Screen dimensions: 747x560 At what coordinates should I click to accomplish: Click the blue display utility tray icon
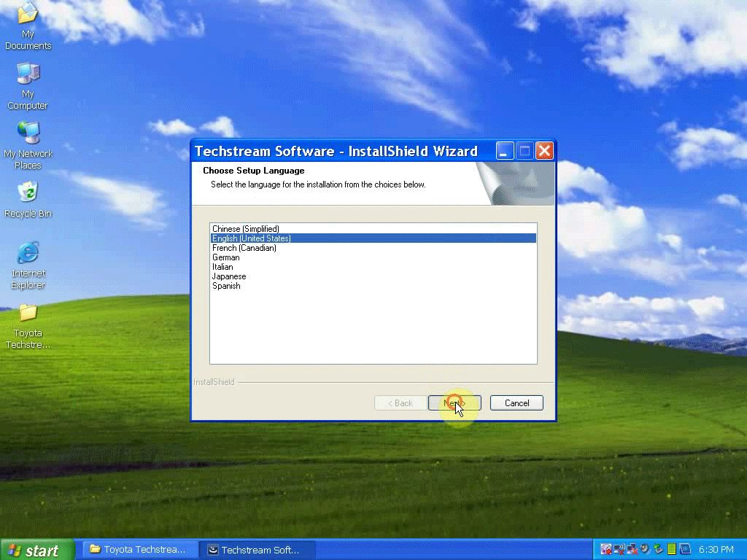point(685,549)
